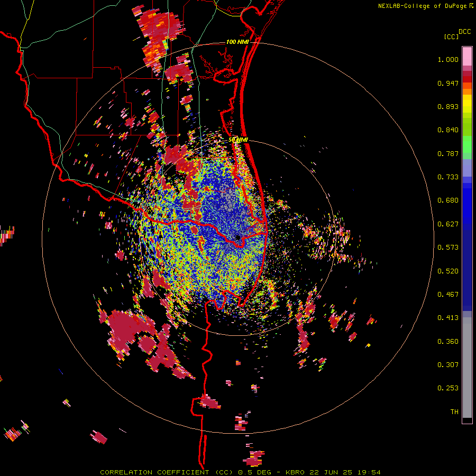Click the 0.467 value on color scale
The image size is (476, 476).
pyautogui.click(x=448, y=295)
